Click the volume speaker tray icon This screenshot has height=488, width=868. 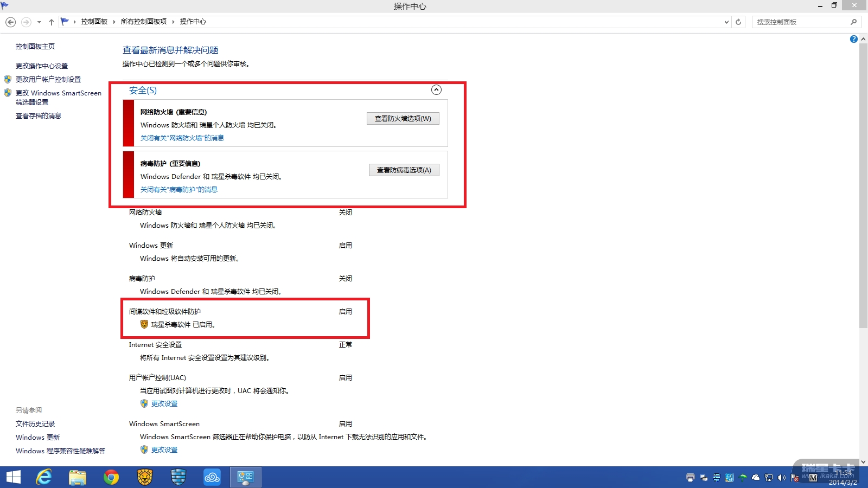pos(782,478)
